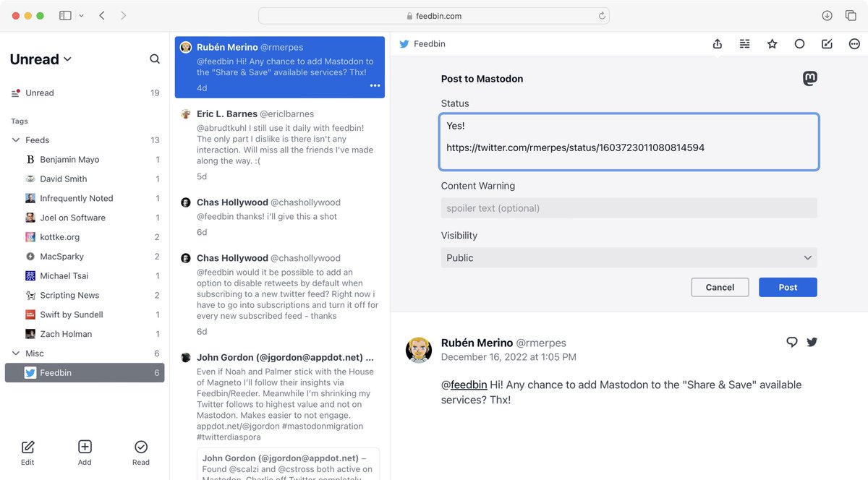Select Benjamin Mayo feed

[x=85, y=160]
